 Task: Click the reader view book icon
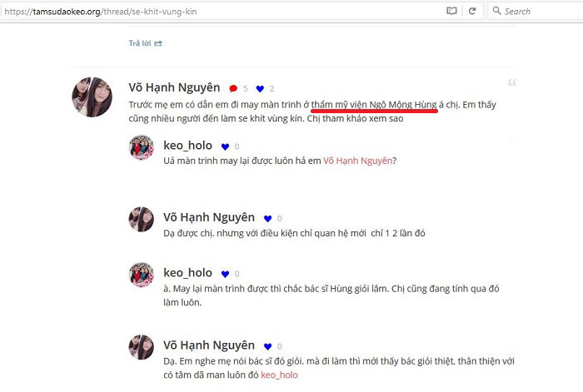tap(451, 11)
